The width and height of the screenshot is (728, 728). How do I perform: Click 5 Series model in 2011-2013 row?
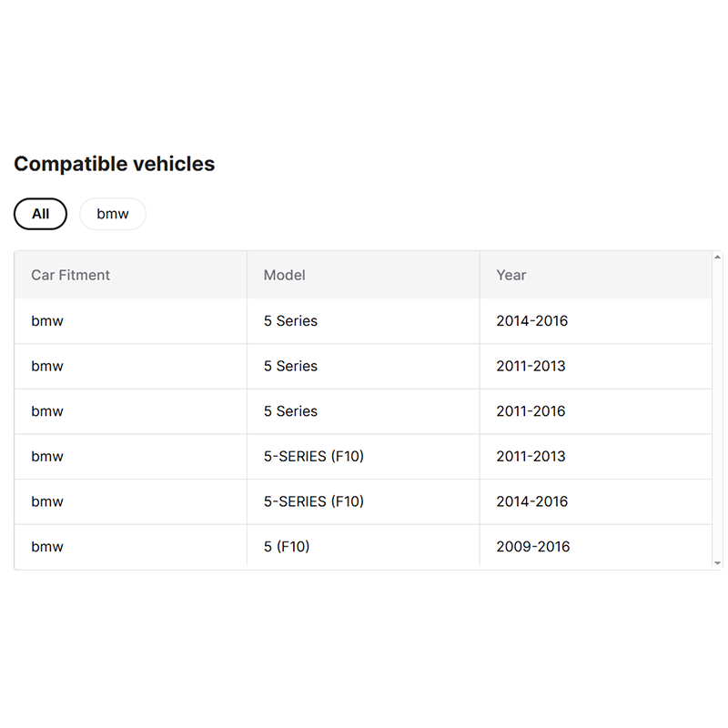click(290, 366)
